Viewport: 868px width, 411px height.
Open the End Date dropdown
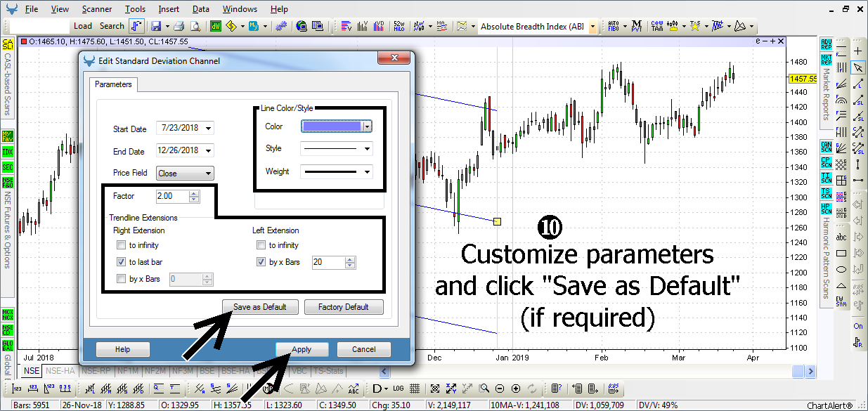point(208,150)
